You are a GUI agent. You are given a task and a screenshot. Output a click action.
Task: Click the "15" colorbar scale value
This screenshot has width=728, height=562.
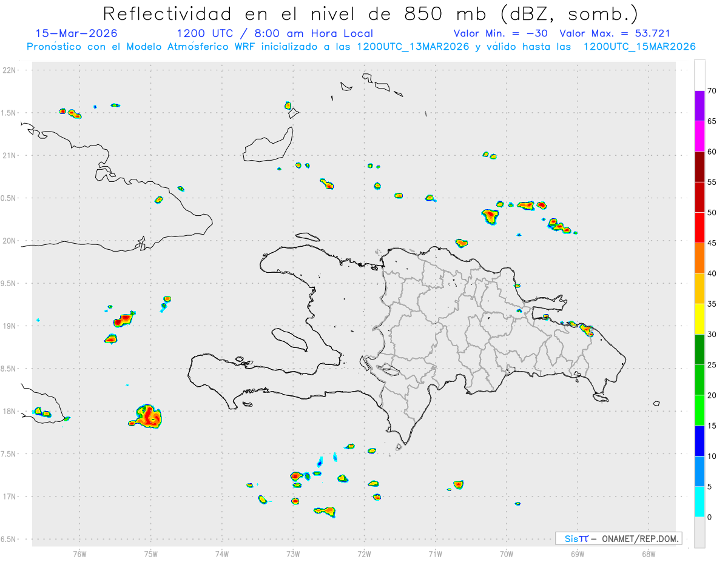click(712, 426)
